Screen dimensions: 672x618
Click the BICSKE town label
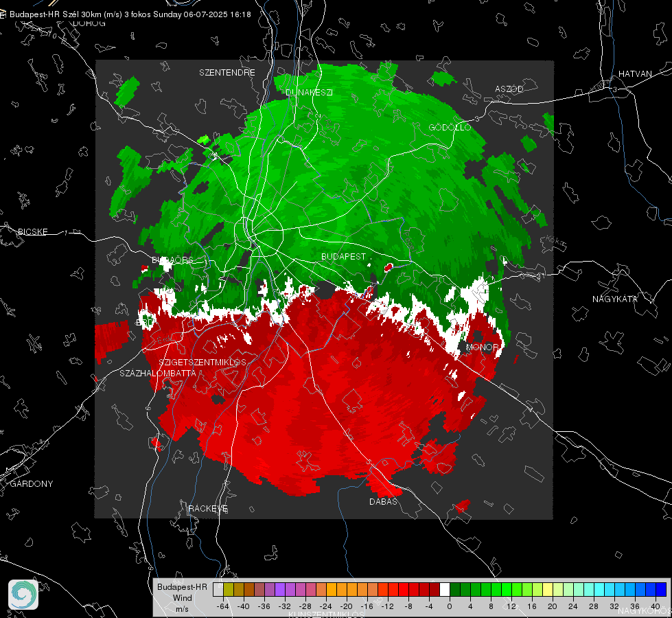pyautogui.click(x=33, y=231)
